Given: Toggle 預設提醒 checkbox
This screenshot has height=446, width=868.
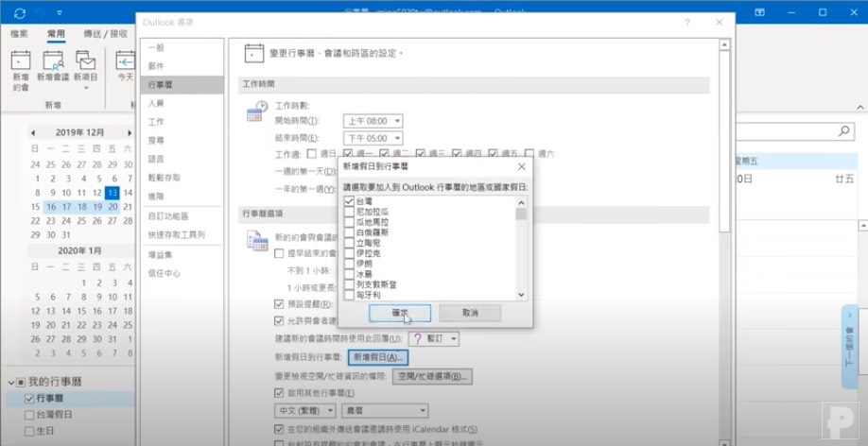Looking at the screenshot, I should (x=279, y=303).
